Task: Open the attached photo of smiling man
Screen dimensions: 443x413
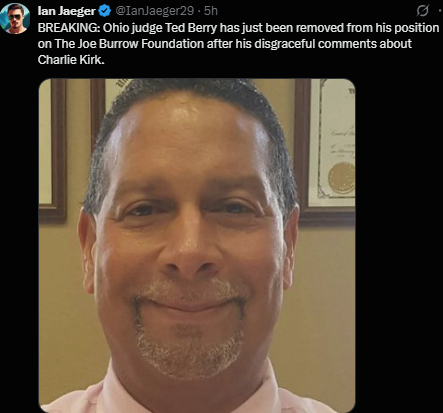Action: [x=197, y=246]
